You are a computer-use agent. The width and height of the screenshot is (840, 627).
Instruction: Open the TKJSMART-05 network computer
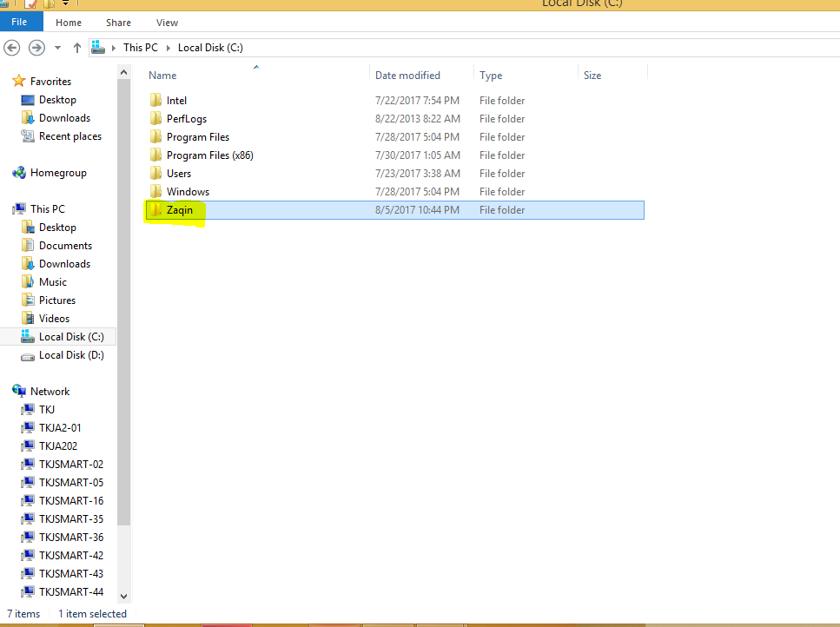pos(70,483)
